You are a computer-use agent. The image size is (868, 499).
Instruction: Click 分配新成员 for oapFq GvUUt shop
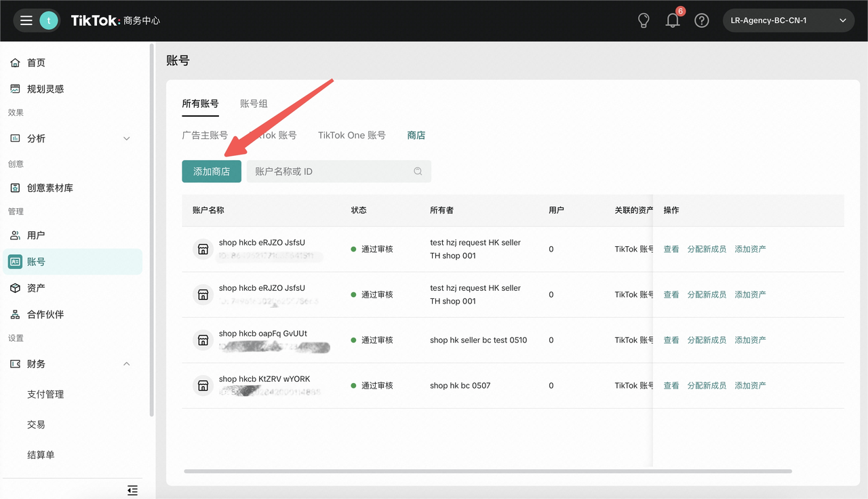click(707, 340)
